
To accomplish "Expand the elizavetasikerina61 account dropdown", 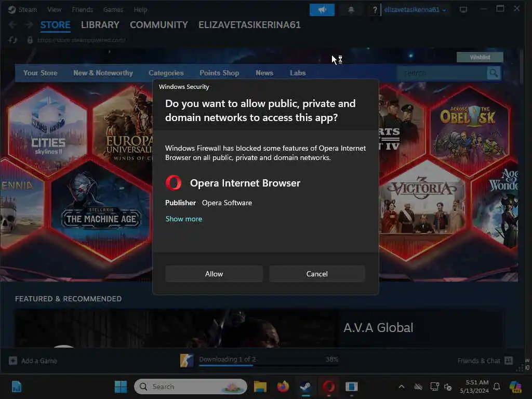I will (415, 10).
